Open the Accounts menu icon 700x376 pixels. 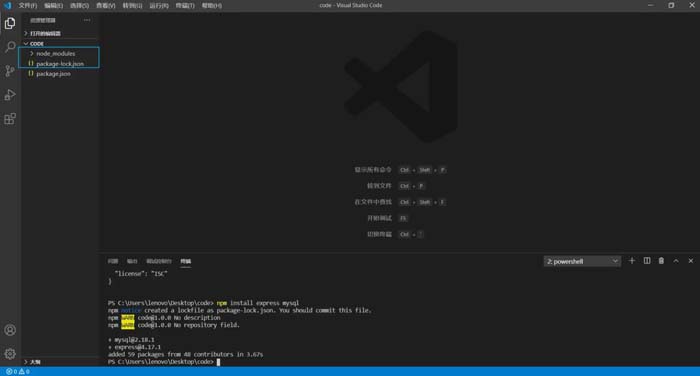10,330
